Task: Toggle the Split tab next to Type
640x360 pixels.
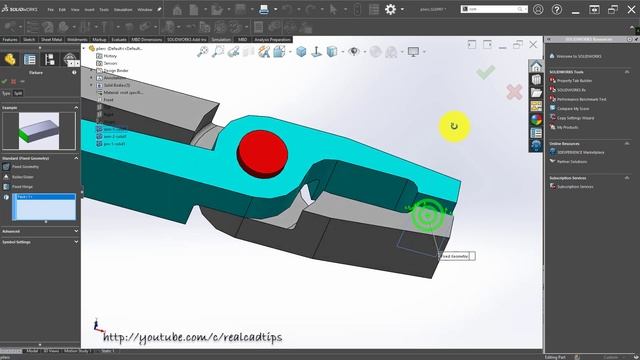Action: (x=18, y=93)
